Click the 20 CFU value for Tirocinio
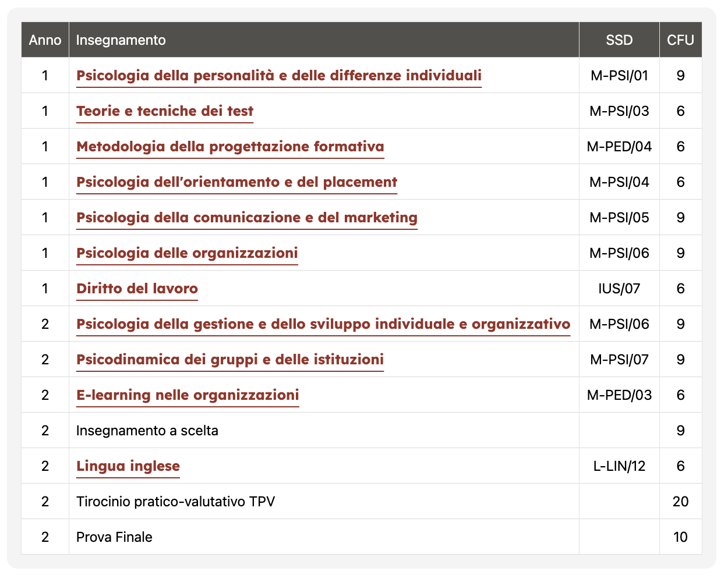 (680, 502)
